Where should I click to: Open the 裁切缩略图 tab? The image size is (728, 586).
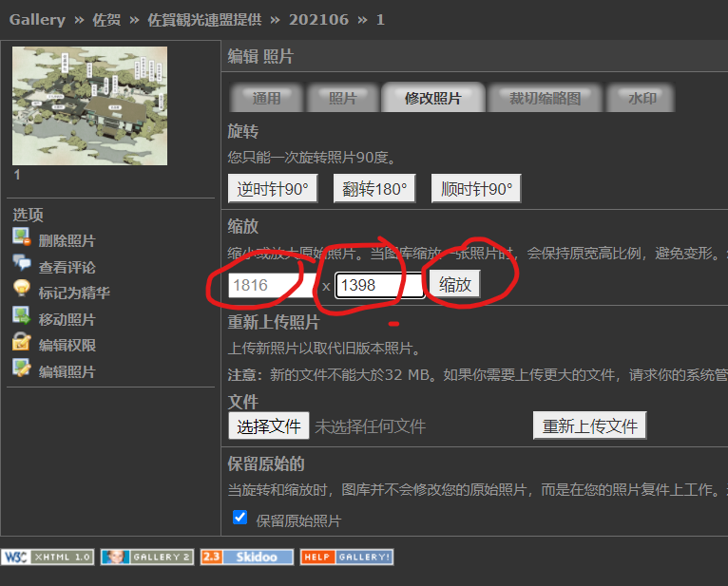[x=545, y=98]
